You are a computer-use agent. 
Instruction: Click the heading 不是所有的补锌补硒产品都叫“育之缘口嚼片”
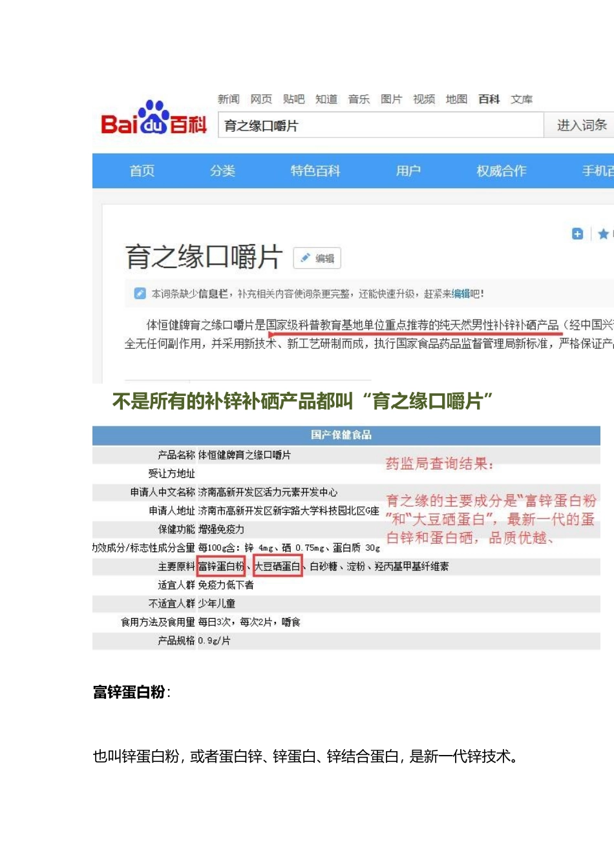coord(302,401)
